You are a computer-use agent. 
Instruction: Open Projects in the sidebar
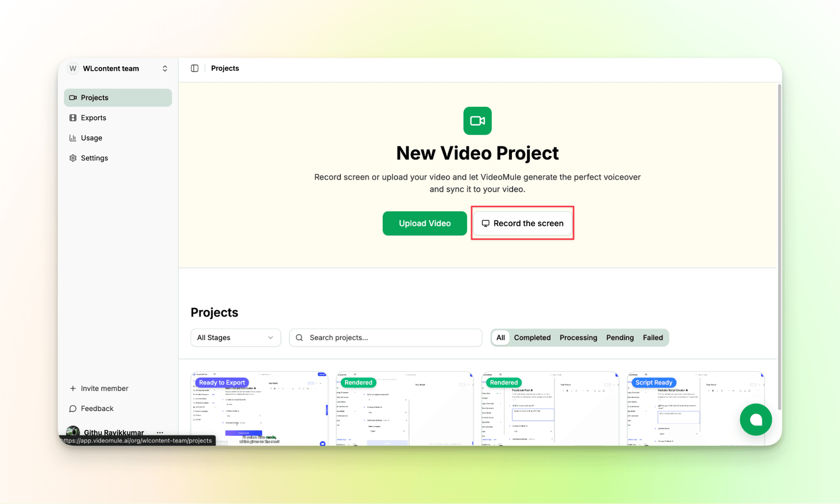[118, 98]
